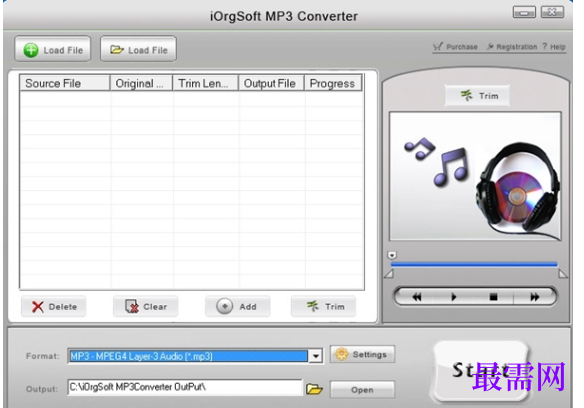Viewport: 584px width, 408px height.
Task: Play the audio preview
Action: (x=454, y=297)
